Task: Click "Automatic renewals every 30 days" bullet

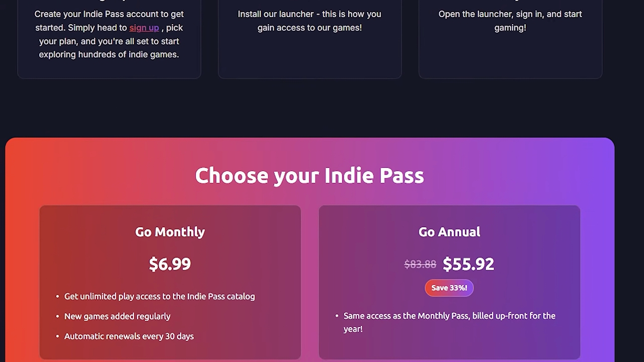Action: [129, 336]
